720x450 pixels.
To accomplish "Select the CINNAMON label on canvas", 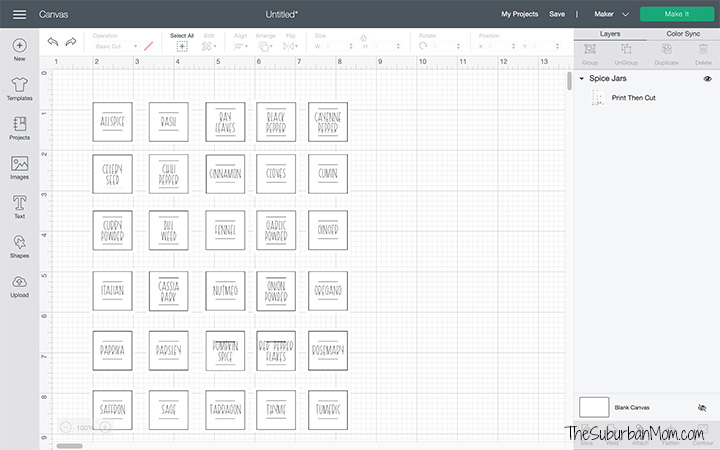I will [225, 174].
